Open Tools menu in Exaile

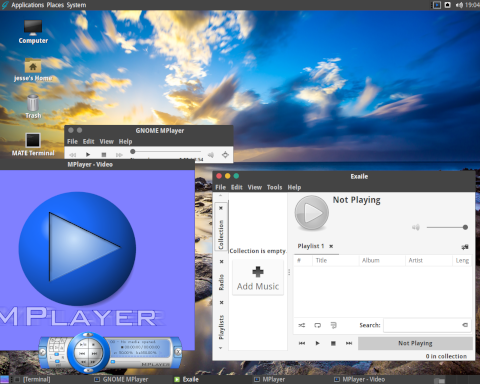pos(274,187)
